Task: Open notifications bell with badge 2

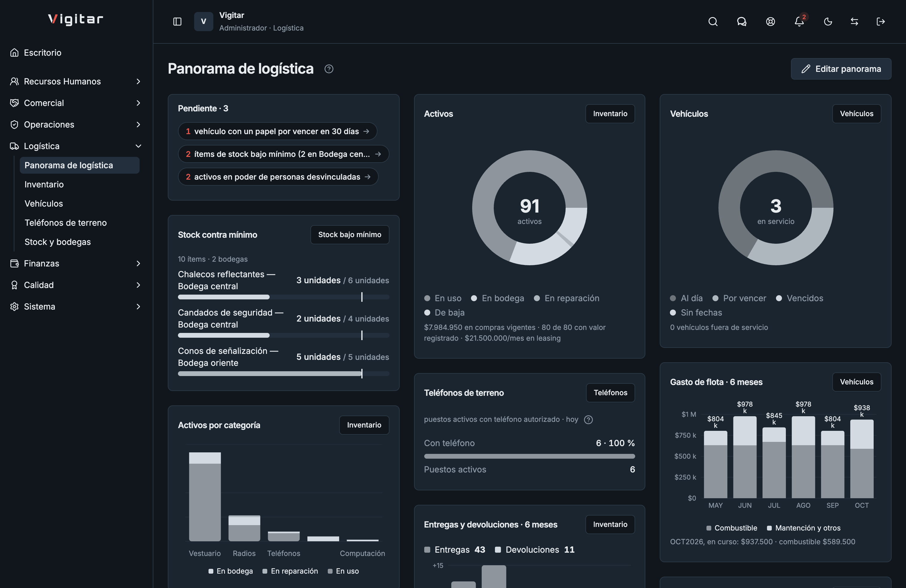Action: (799, 22)
